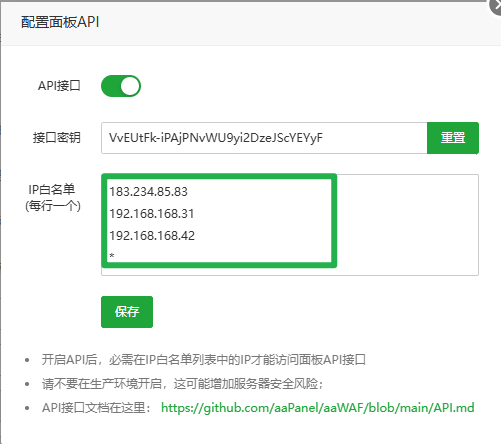
Task: Click the 接口密钥 label text
Action: pos(57,138)
